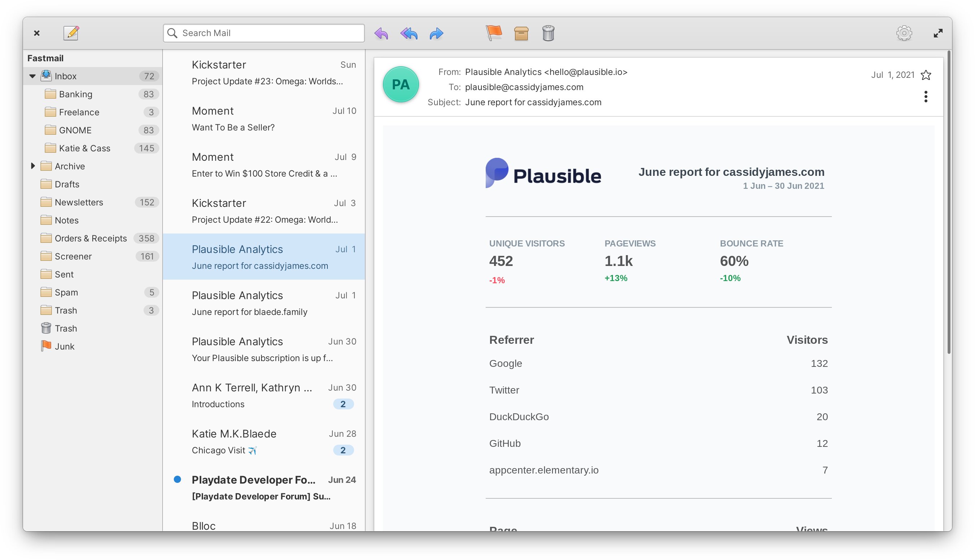Star the June report message
This screenshot has width=975, height=560.
tap(925, 75)
